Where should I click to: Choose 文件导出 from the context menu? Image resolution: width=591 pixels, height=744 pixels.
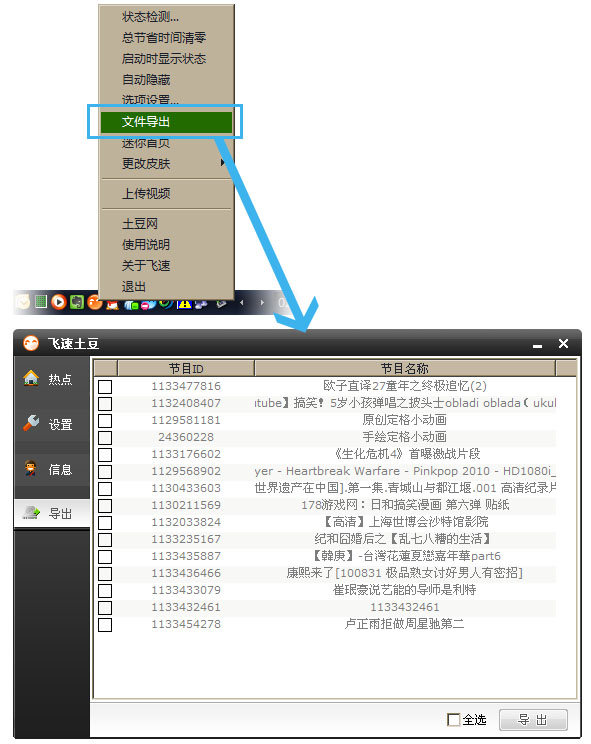(x=166, y=122)
